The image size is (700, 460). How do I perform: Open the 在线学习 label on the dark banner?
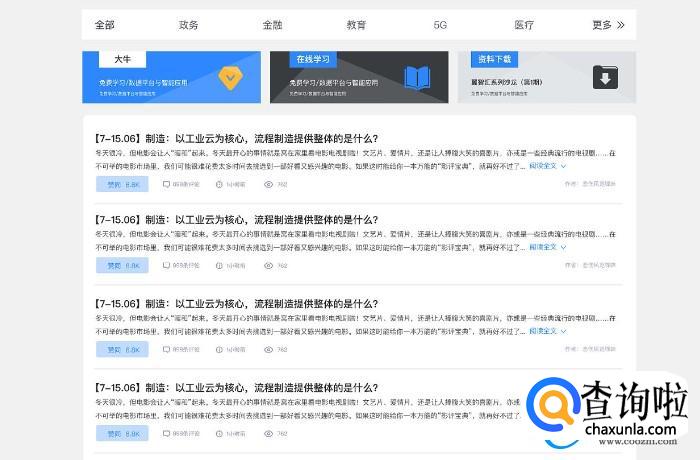point(312,59)
